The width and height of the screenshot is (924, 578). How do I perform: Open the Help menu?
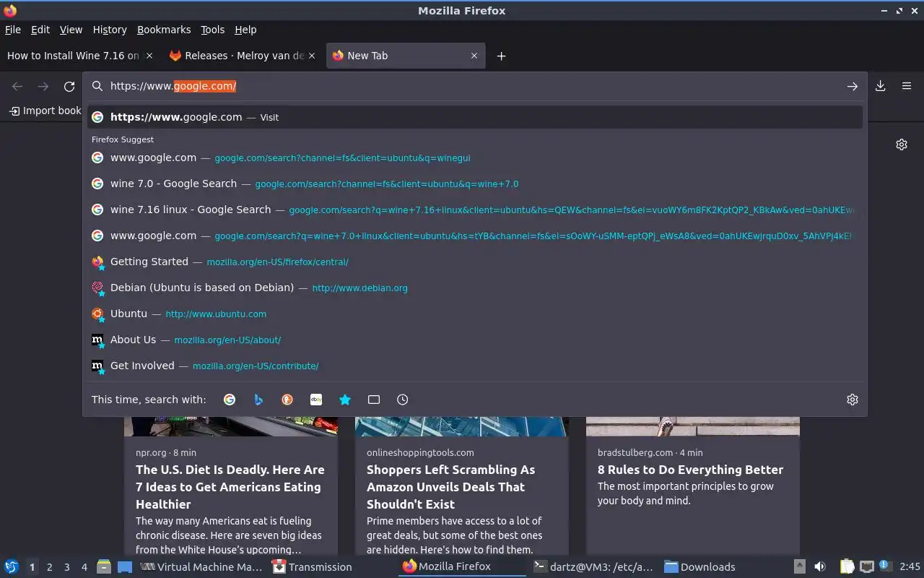[x=245, y=30]
